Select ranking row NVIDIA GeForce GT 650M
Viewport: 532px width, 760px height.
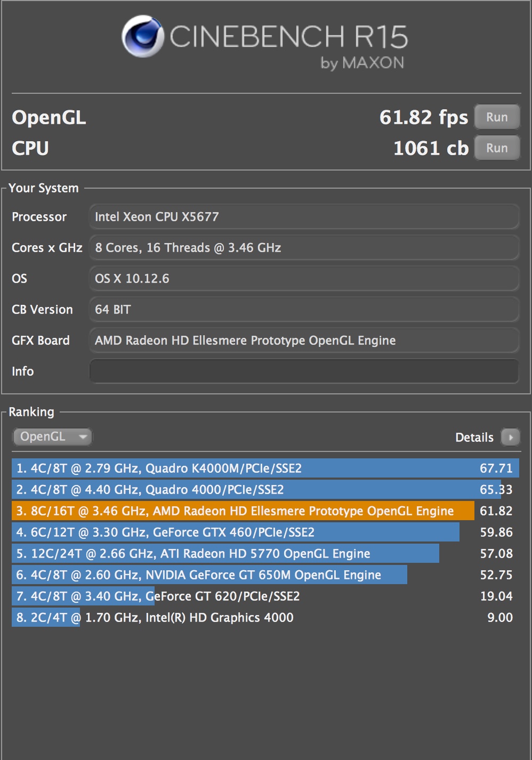(x=265, y=575)
